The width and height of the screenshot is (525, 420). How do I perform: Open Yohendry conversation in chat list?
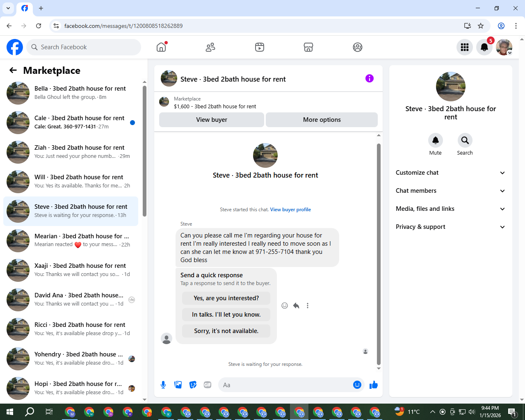[71, 358]
